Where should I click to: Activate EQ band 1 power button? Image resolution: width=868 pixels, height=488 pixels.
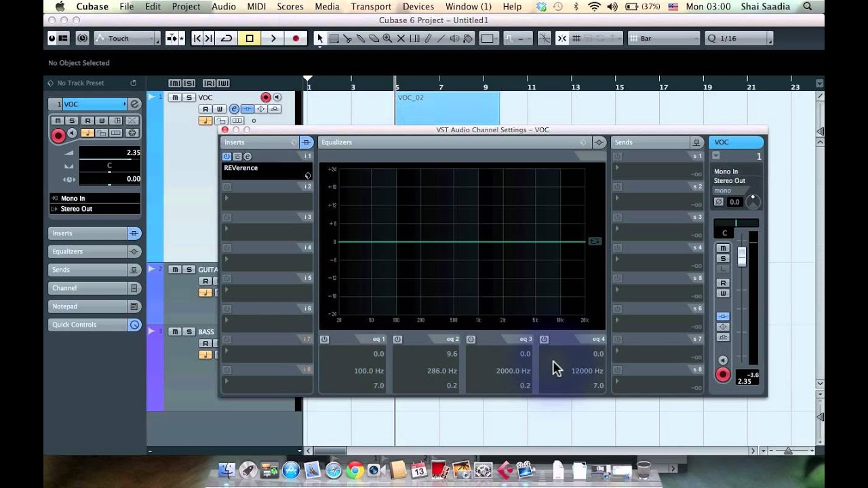(324, 340)
